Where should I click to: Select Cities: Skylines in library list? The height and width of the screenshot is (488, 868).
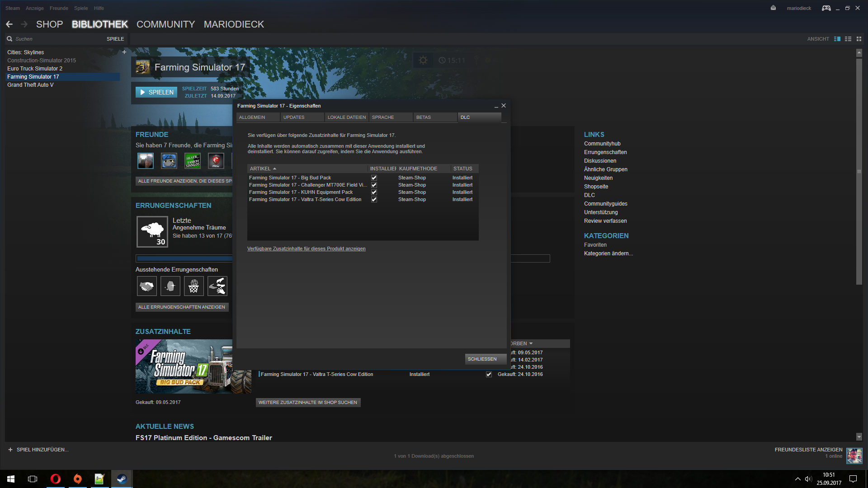coord(26,52)
